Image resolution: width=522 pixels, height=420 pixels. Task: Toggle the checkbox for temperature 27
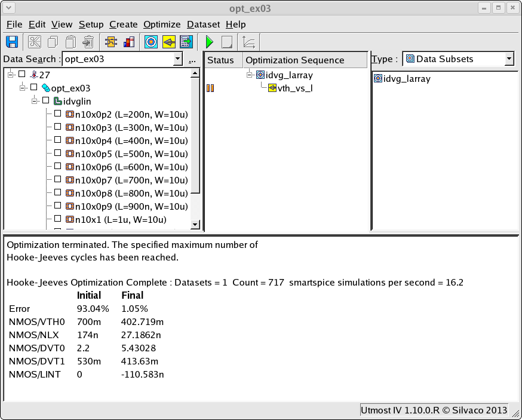click(x=22, y=74)
